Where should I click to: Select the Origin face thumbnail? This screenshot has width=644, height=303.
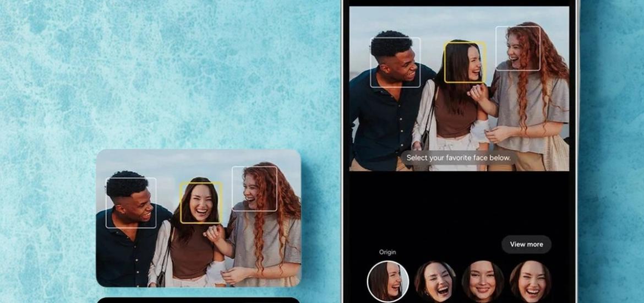pos(388,281)
